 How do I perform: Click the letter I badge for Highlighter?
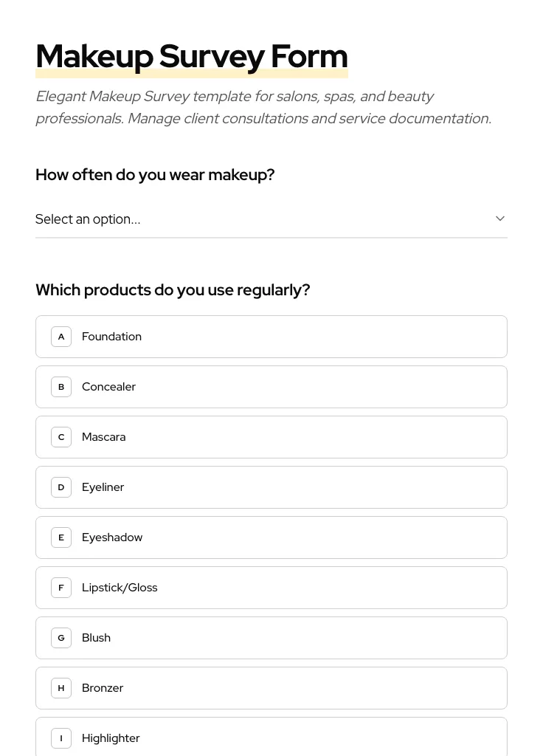click(61, 738)
